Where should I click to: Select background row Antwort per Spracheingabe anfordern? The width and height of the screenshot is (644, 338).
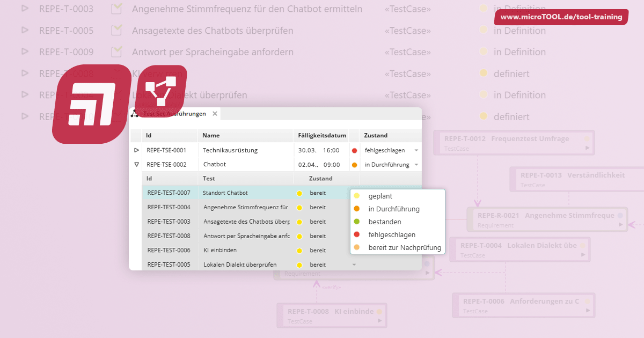point(213,52)
